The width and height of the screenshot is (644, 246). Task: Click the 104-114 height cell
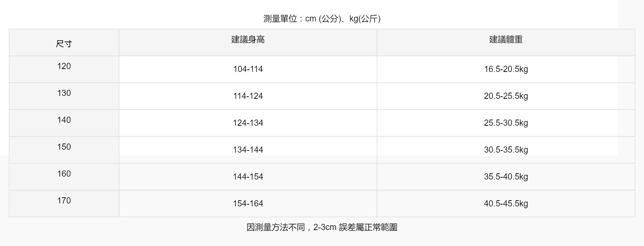pyautogui.click(x=248, y=69)
